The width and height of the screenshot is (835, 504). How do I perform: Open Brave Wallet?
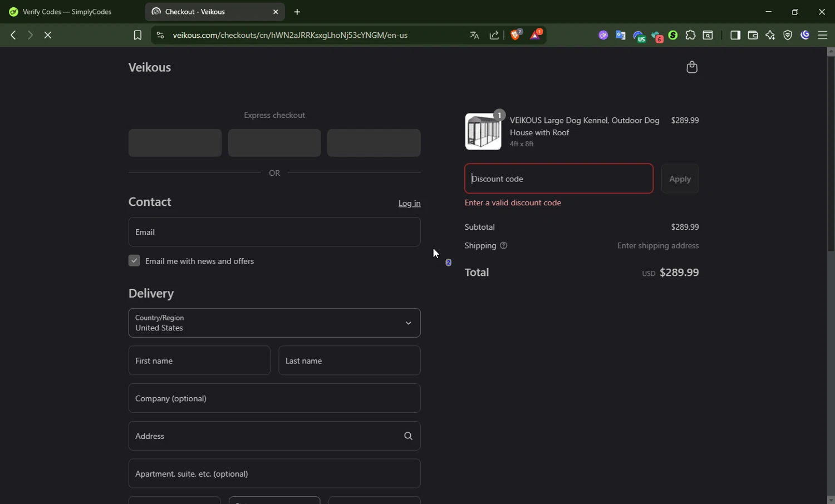click(x=753, y=35)
